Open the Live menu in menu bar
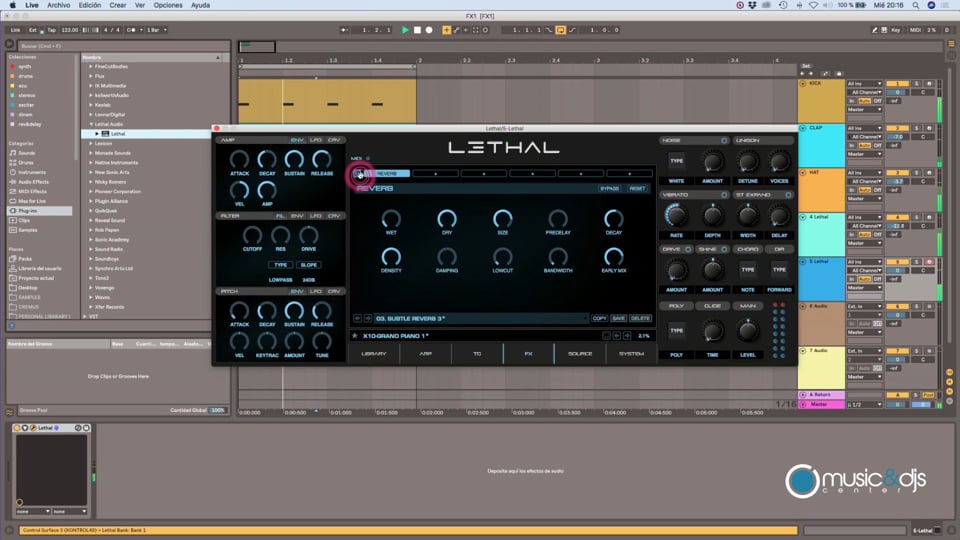The image size is (960, 540). pyautogui.click(x=32, y=5)
